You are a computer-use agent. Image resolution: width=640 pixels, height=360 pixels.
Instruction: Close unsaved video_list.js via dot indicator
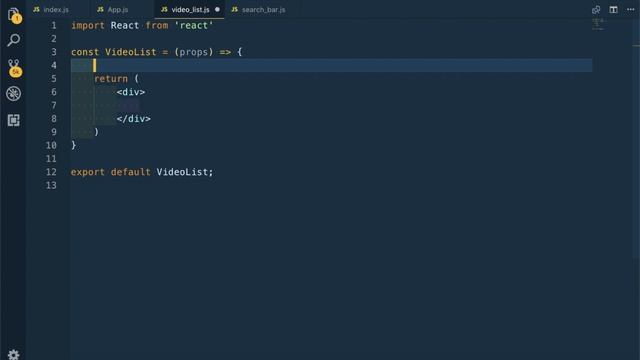217,9
